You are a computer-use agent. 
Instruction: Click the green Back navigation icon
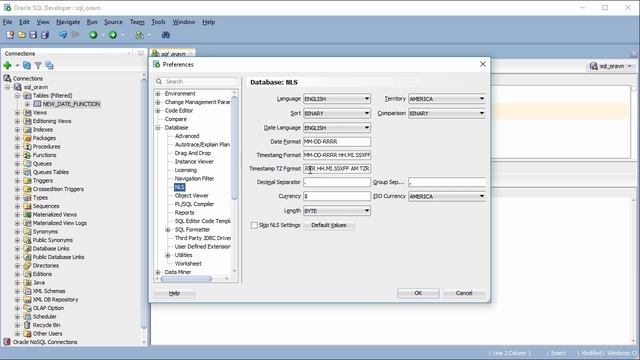(x=93, y=35)
